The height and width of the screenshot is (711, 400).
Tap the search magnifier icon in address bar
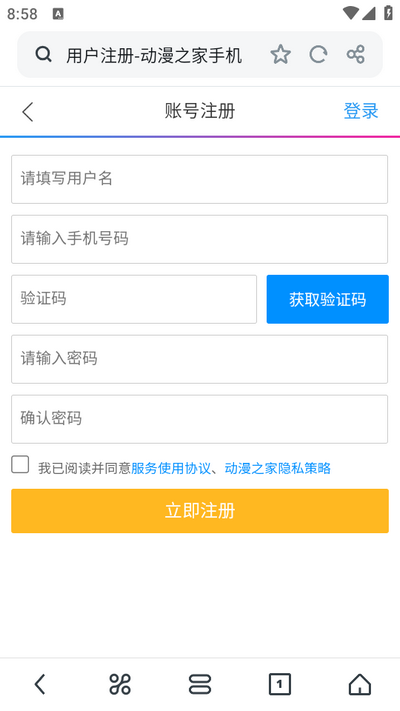coord(44,54)
